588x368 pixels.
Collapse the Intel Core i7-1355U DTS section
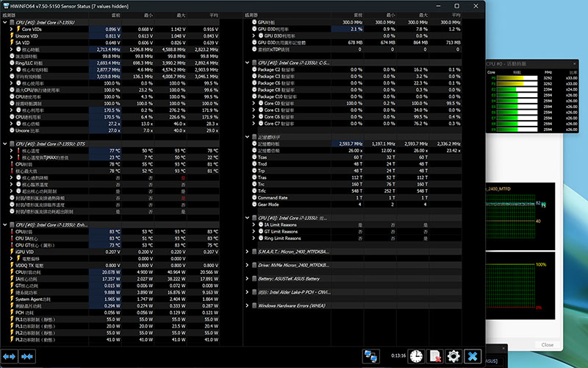click(x=6, y=144)
